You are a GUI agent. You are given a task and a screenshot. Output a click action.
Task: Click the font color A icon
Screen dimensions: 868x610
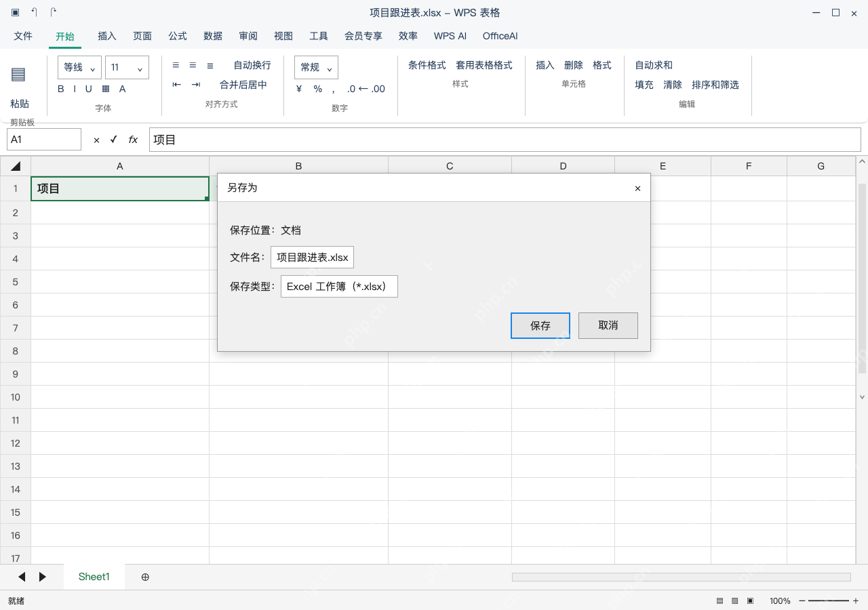click(x=123, y=89)
